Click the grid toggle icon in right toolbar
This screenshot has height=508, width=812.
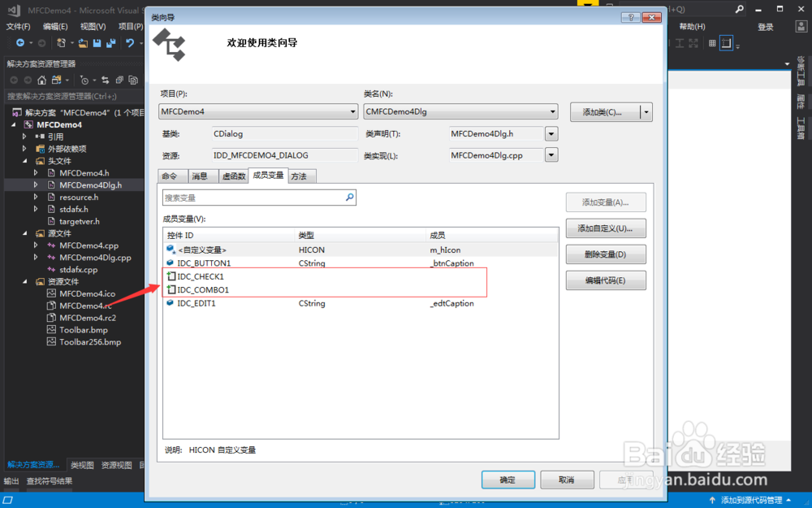pyautogui.click(x=712, y=43)
